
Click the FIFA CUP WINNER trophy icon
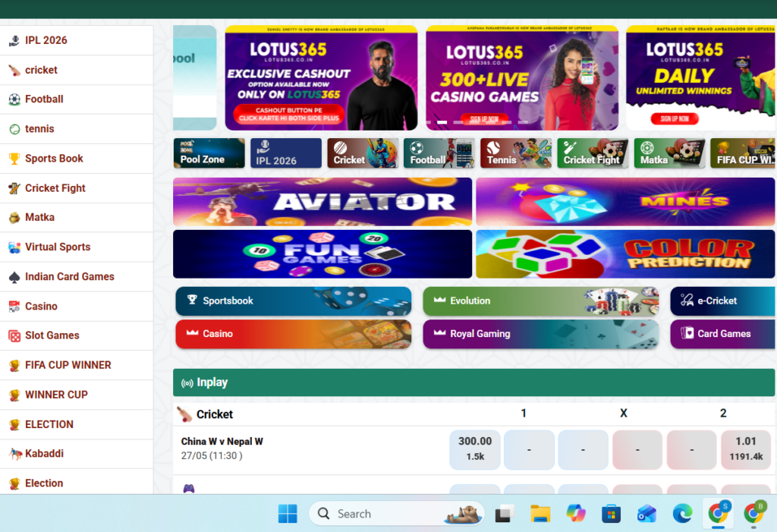tap(14, 366)
